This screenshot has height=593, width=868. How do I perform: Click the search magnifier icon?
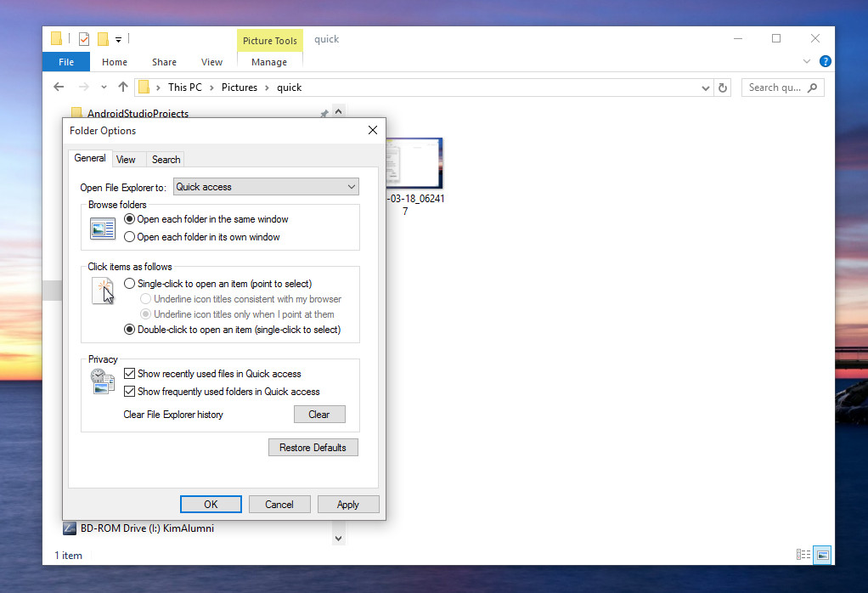(812, 88)
